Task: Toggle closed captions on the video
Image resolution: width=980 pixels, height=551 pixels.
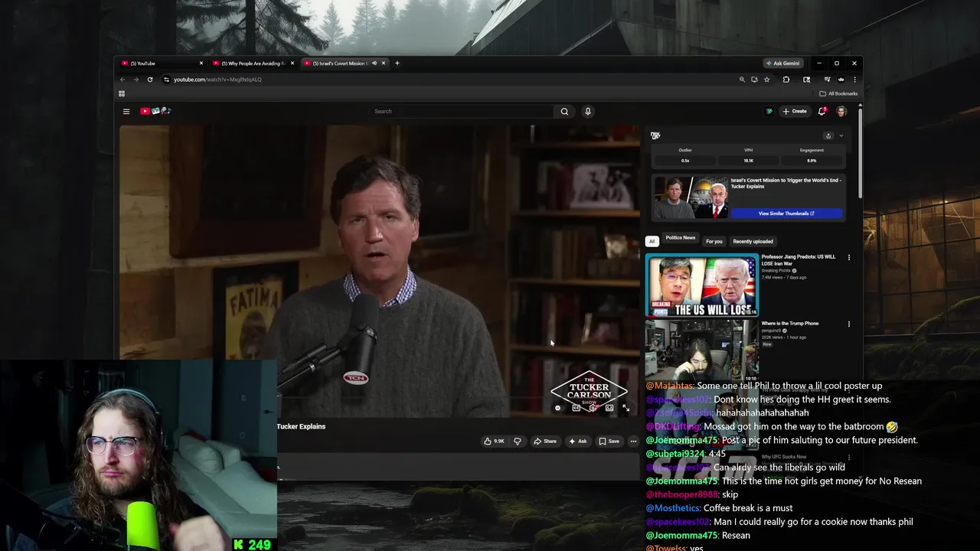Action: pyautogui.click(x=577, y=408)
